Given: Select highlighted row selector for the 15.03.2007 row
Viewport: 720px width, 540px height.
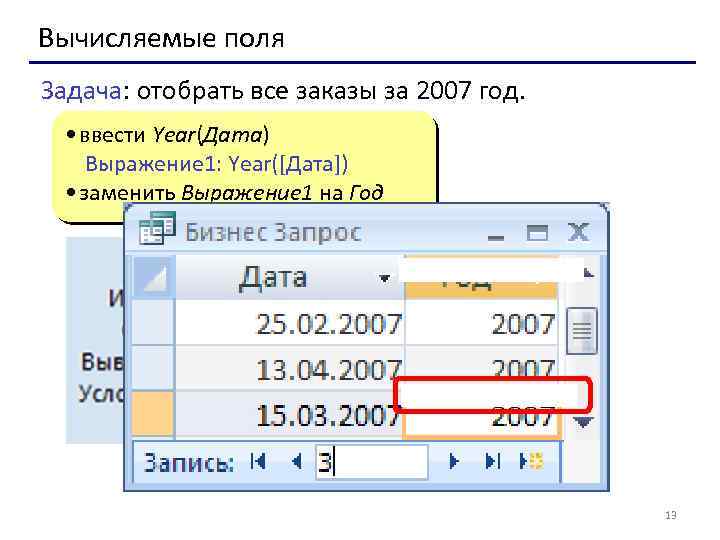Looking at the screenshot, I should pos(153,414).
